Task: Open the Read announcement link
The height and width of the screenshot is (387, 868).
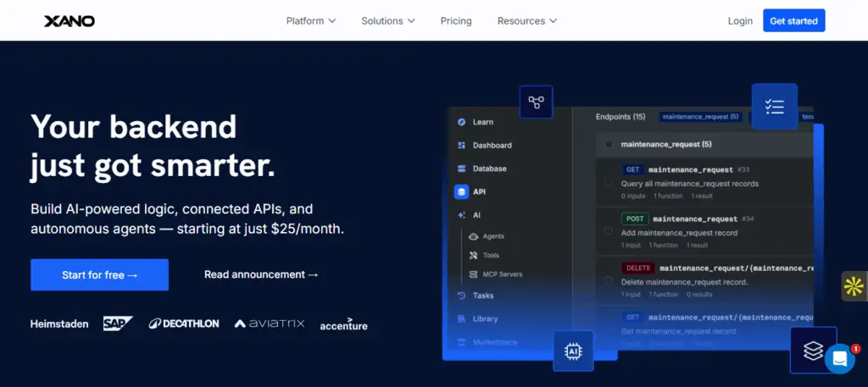Action: click(261, 274)
